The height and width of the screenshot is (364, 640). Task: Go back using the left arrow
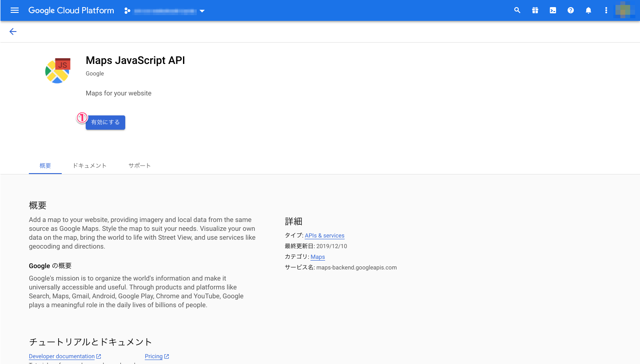coord(13,32)
